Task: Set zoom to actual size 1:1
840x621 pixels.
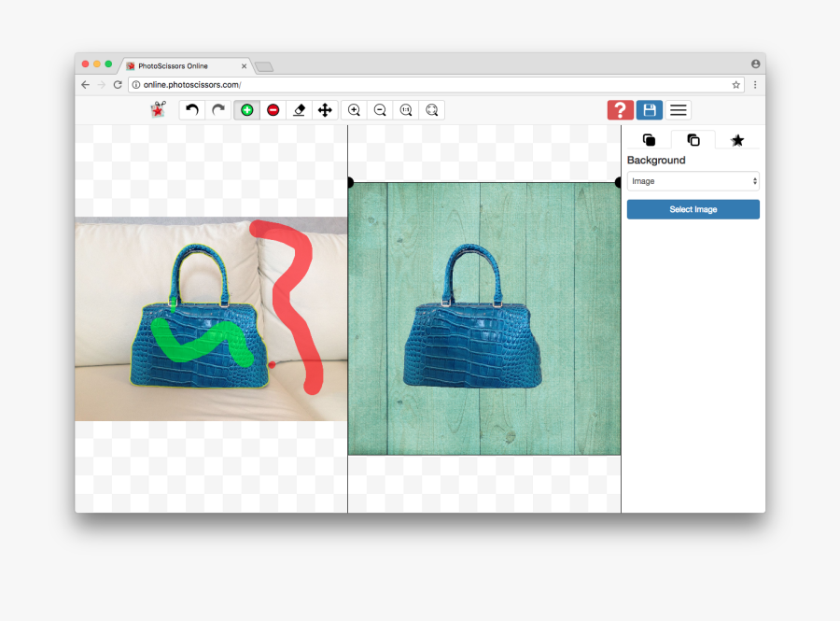Action: [x=406, y=109]
